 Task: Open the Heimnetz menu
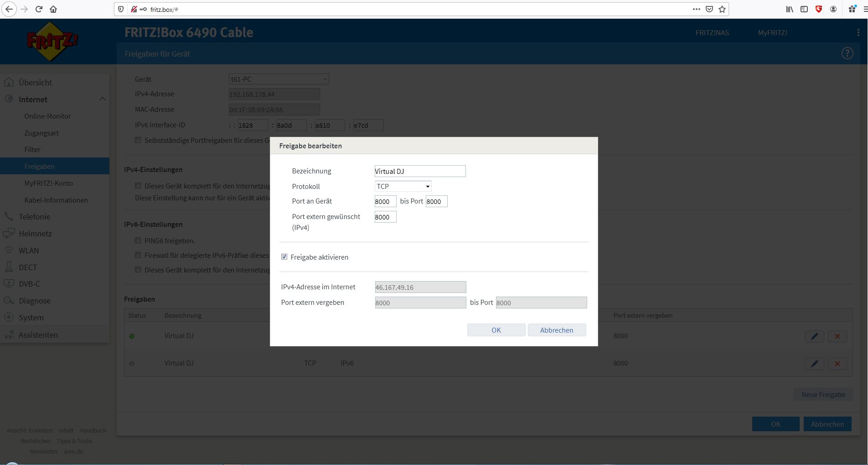[x=35, y=234]
